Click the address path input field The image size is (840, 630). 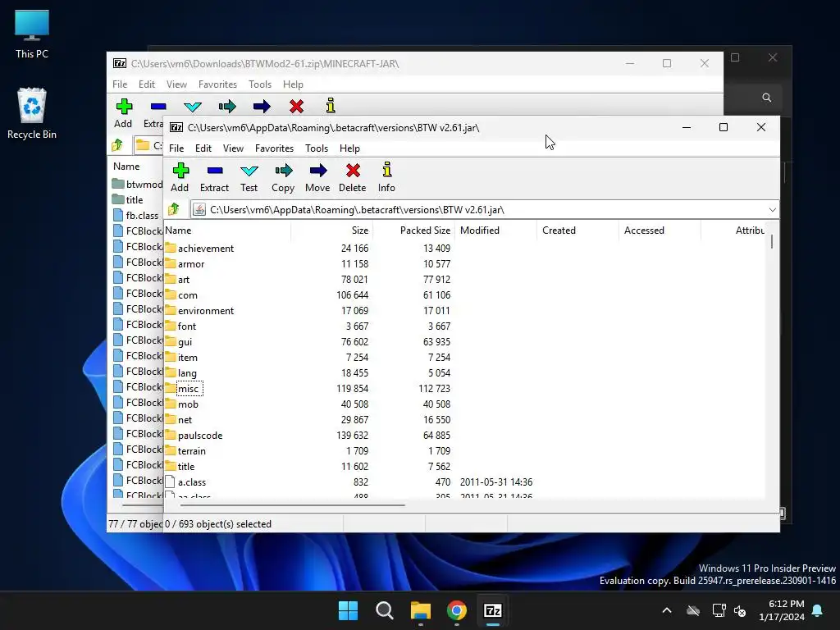[x=484, y=210]
